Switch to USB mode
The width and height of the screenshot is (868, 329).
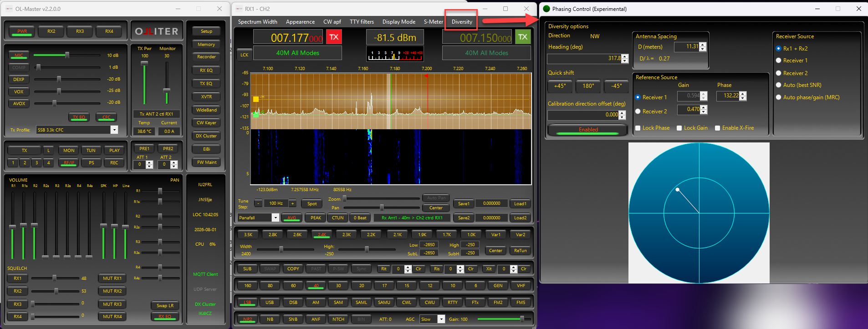tap(270, 303)
